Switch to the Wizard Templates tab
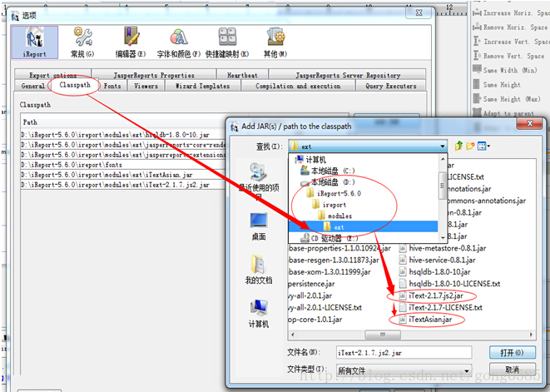The width and height of the screenshot is (550, 392). point(203,86)
